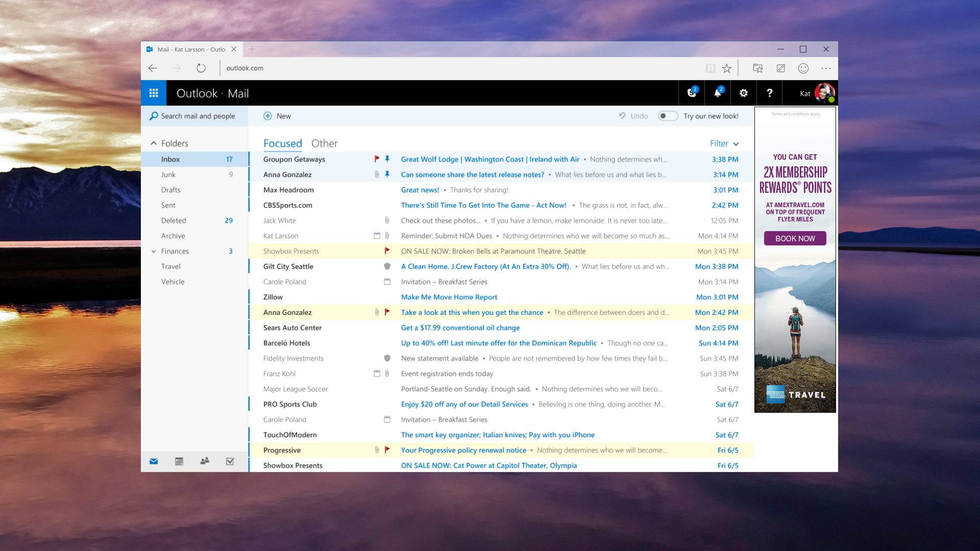
Task: Select the Focused tab
Action: 282,144
